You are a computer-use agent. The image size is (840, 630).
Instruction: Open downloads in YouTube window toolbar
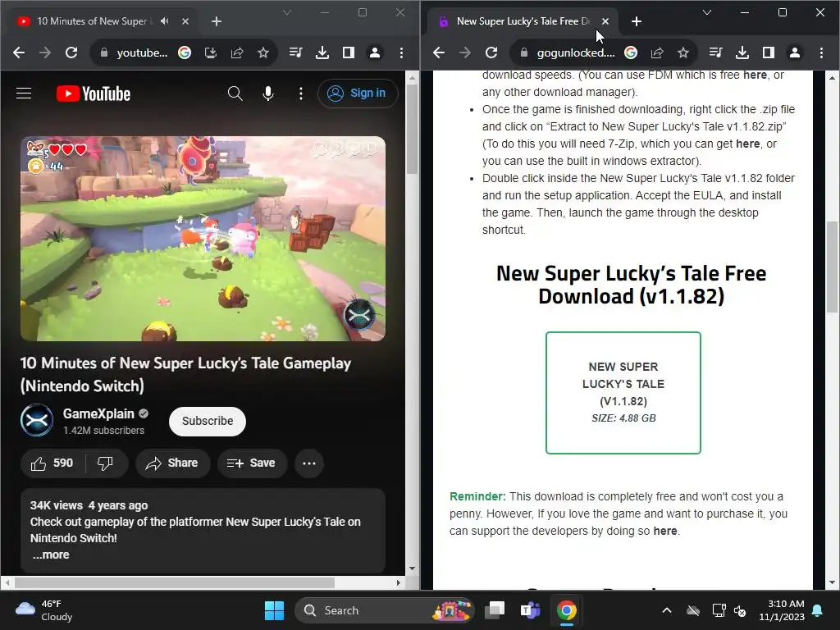[322, 52]
